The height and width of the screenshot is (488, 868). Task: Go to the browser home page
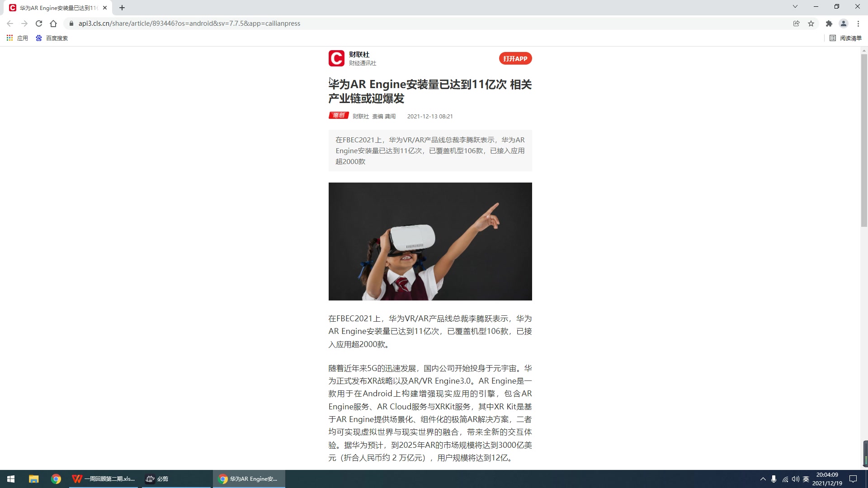pyautogui.click(x=53, y=23)
